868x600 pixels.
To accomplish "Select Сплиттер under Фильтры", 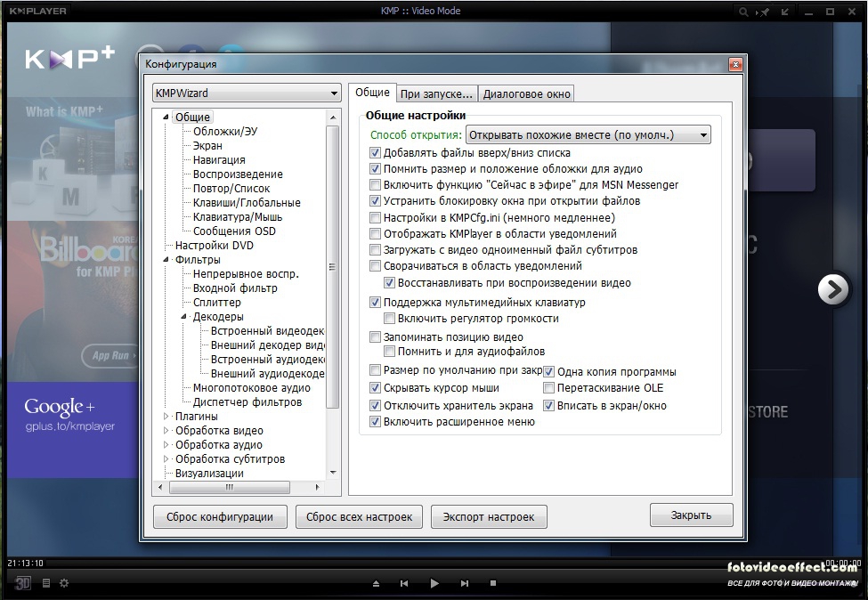I will pyautogui.click(x=217, y=302).
